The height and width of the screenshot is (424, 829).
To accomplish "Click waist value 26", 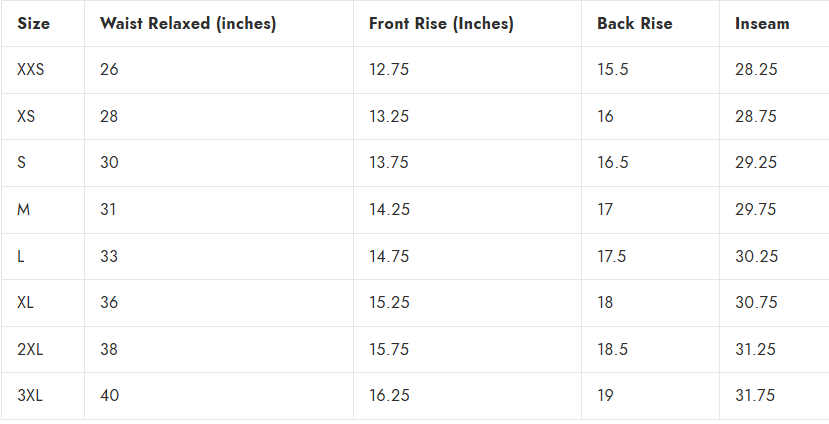I will click(x=109, y=70).
